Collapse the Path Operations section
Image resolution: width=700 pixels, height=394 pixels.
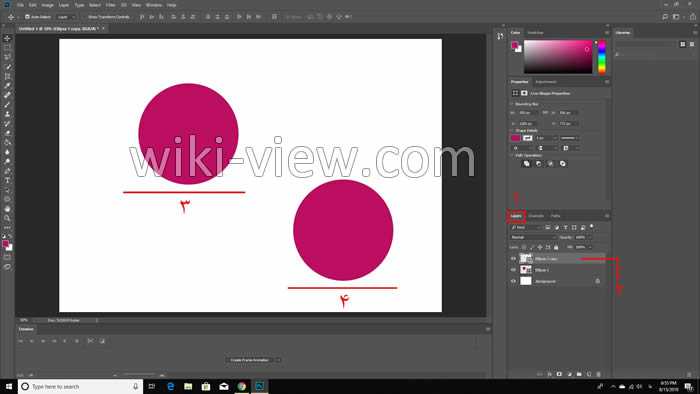(x=512, y=155)
